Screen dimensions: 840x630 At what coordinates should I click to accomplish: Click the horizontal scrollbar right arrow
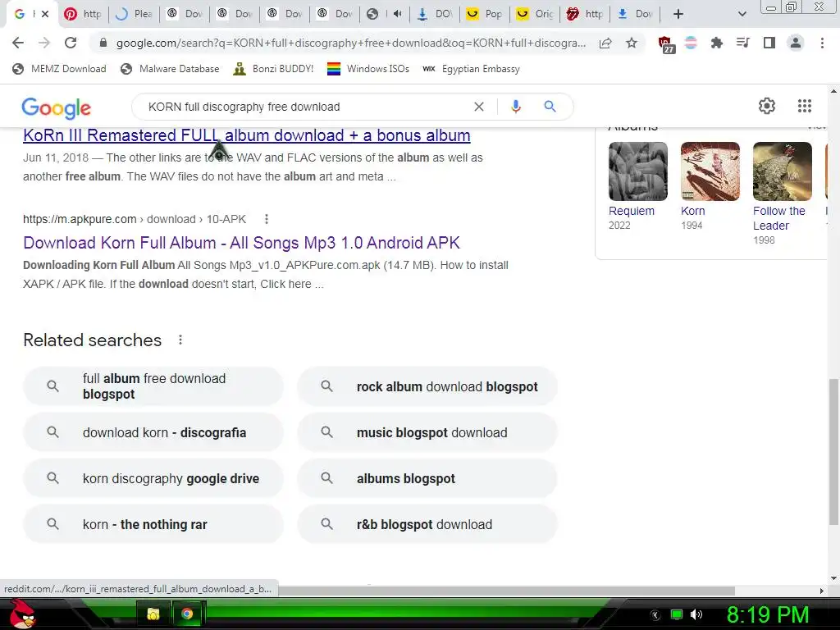[822, 591]
